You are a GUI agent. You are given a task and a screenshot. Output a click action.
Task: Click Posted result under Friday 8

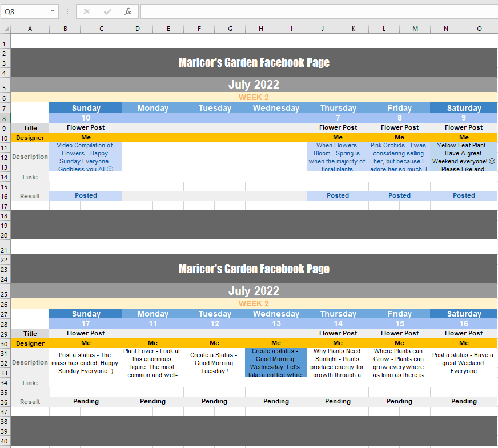pos(399,196)
